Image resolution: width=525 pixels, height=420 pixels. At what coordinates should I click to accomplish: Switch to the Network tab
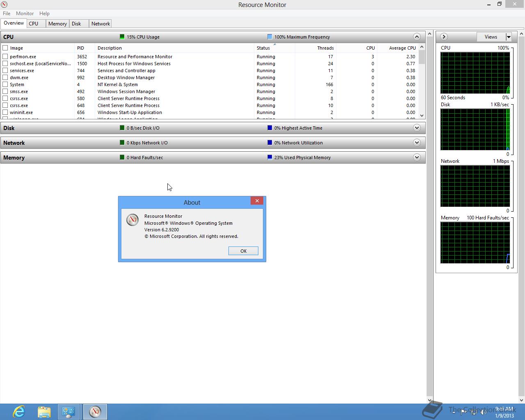click(x=100, y=23)
